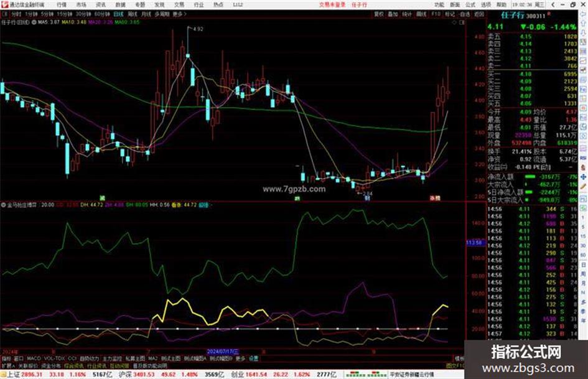Open 行业资讯 bottom panel
The height and width of the screenshot is (379, 588).
[x=96, y=365]
